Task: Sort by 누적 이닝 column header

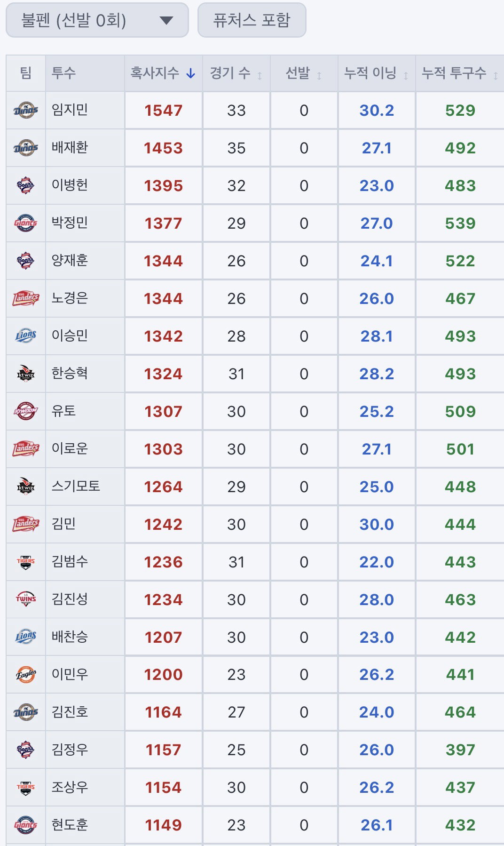Action: point(376,73)
